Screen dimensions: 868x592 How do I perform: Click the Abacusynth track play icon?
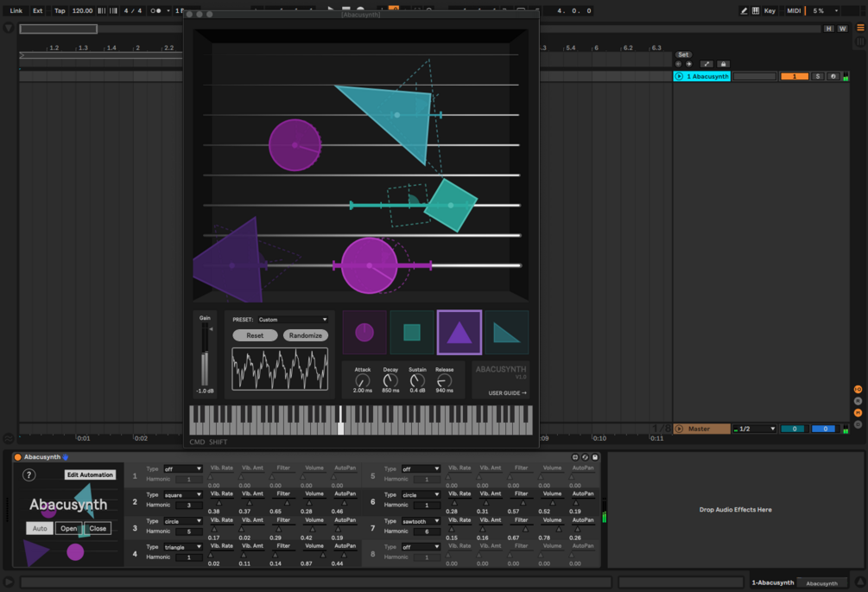679,76
